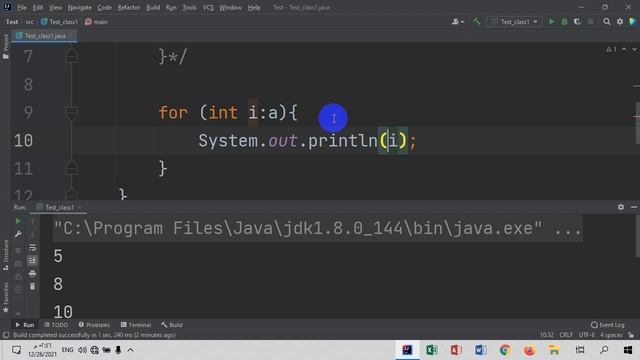Image resolution: width=640 pixels, height=360 pixels.
Task: Toggle soft-wrap in the Run console
Action: coord(32,248)
